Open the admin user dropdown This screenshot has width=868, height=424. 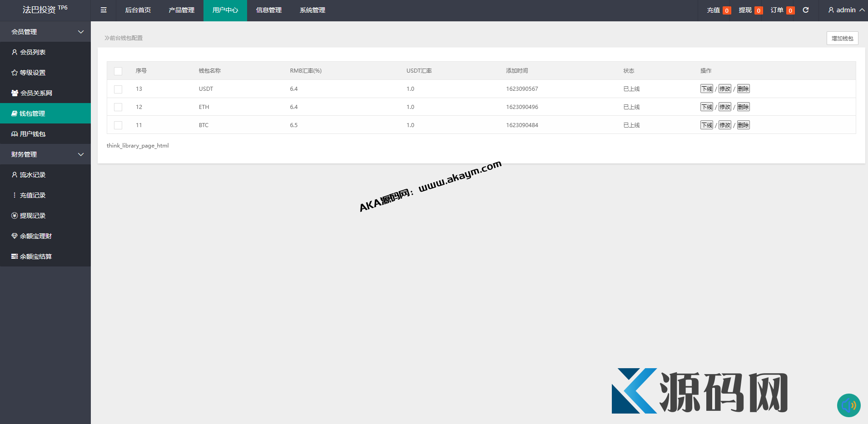[846, 10]
